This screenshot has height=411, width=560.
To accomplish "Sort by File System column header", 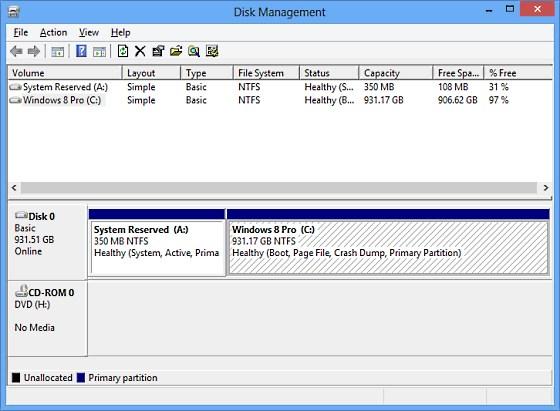I will click(x=266, y=73).
